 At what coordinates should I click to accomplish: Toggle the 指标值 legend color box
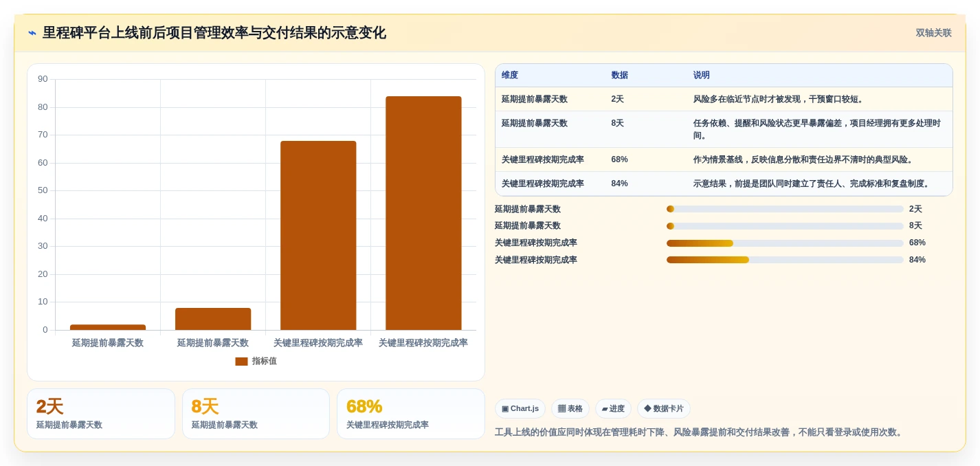click(x=241, y=362)
